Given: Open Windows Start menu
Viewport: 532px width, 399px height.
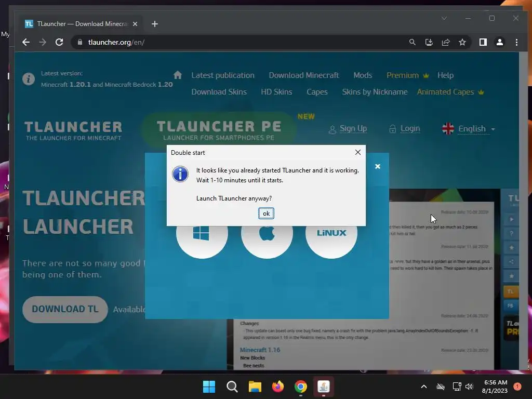Looking at the screenshot, I should pos(209,387).
